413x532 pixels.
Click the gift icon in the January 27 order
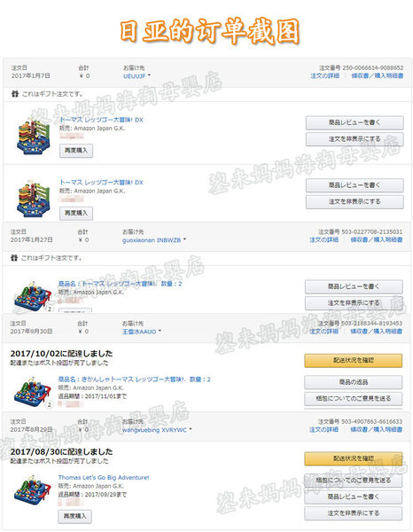pyautogui.click(x=14, y=258)
